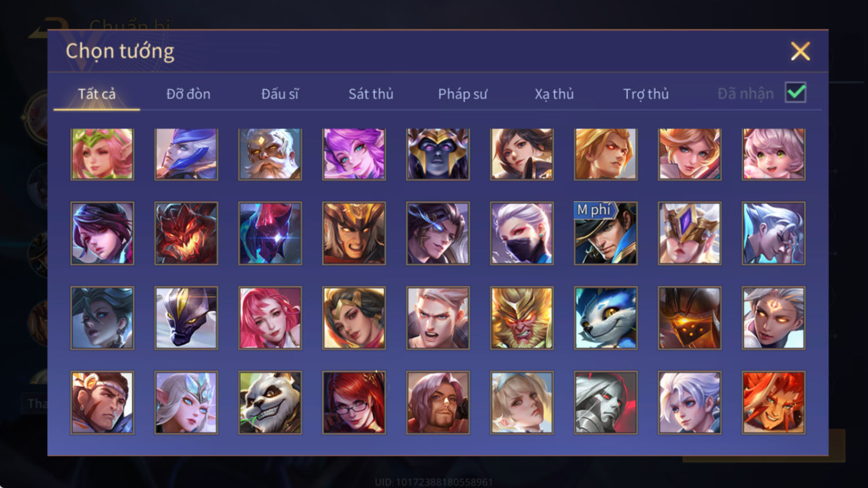Image resolution: width=868 pixels, height=488 pixels.
Task: Select the panda hero portrait
Action: [270, 403]
